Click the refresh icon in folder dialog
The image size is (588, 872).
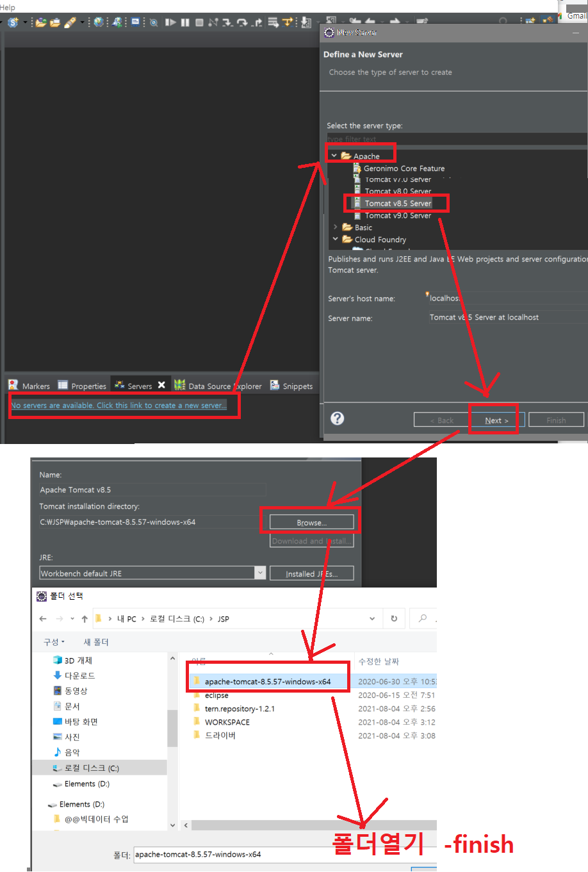[394, 619]
